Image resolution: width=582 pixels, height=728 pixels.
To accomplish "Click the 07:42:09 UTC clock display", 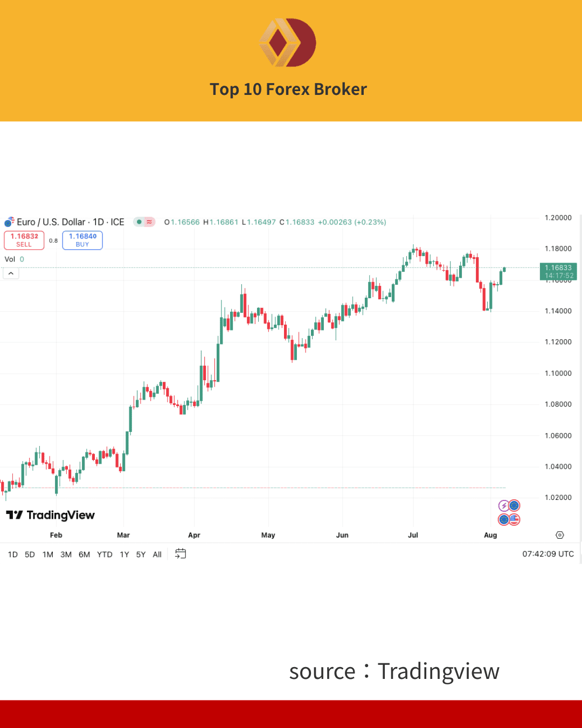I will click(x=549, y=554).
